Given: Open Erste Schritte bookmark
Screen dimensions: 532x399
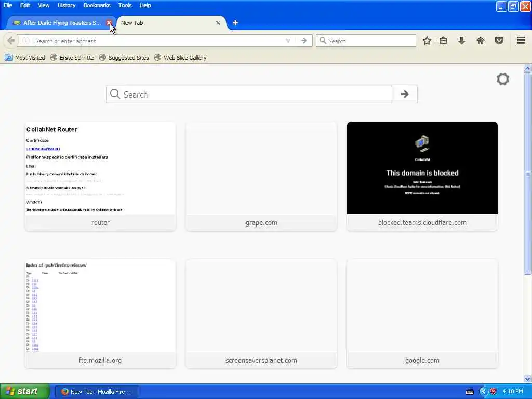Looking at the screenshot, I should [x=72, y=57].
